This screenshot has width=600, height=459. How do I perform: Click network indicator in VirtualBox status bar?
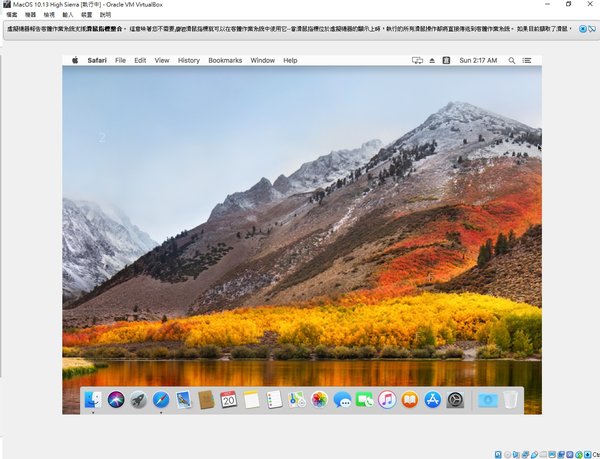pyautogui.click(x=525, y=454)
